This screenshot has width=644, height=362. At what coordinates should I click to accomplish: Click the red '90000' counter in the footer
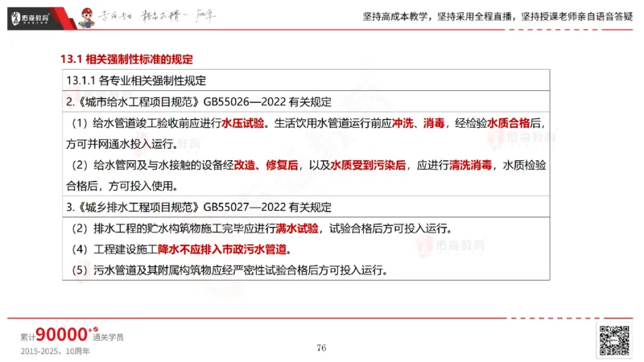62,335
